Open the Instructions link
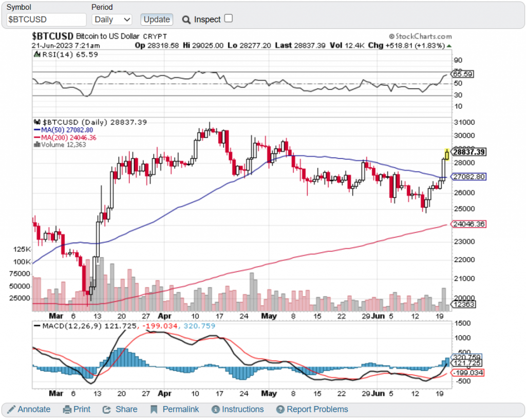526x420 pixels. (x=242, y=409)
